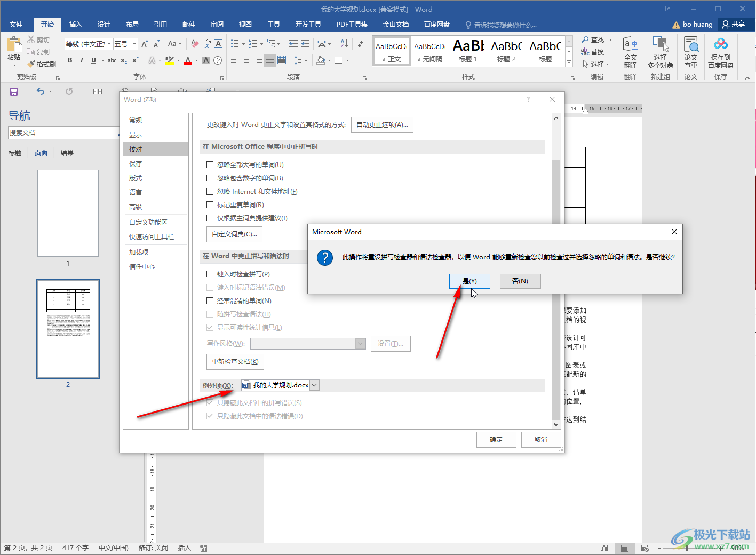Toggle 仅根据主词典提供建议 checkbox

[210, 218]
